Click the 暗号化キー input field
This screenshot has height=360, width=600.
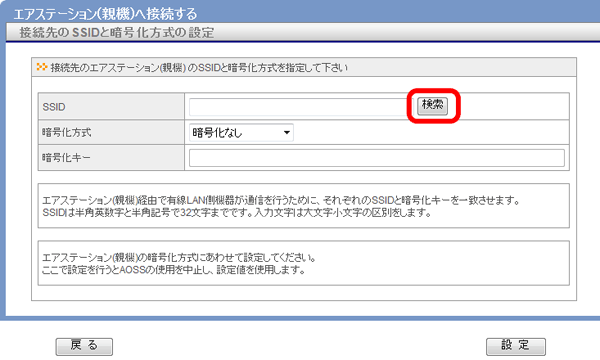pos(377,158)
